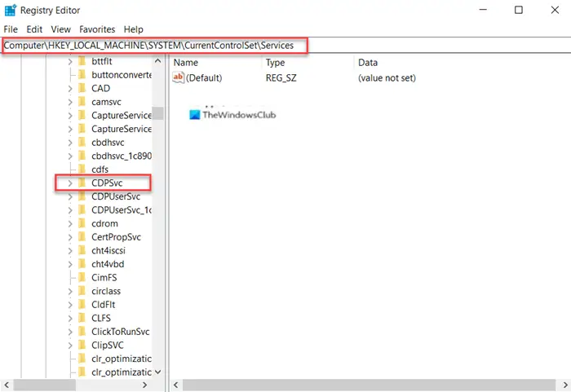571x392 pixels.
Task: Expand the ClickToRunSvc key chevron
Action: [70, 332]
